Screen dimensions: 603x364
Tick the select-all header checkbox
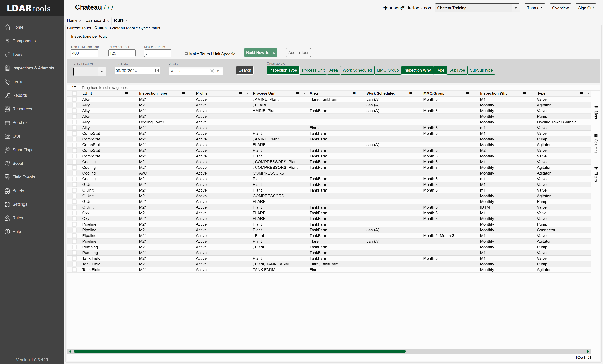(74, 93)
